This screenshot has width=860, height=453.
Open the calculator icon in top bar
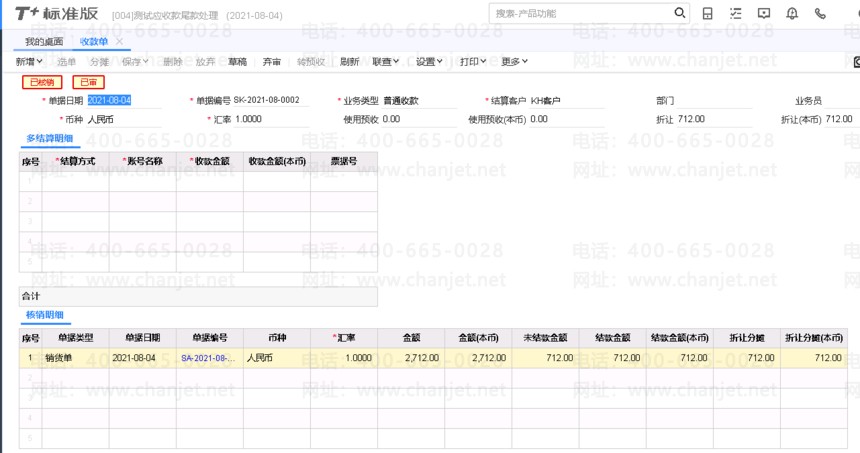click(708, 14)
